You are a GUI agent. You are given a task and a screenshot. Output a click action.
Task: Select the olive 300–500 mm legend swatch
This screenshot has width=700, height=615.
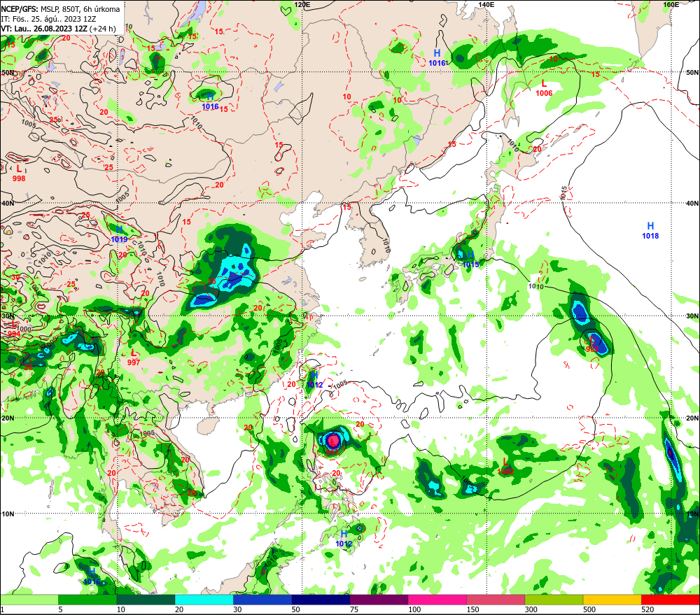pos(554,600)
